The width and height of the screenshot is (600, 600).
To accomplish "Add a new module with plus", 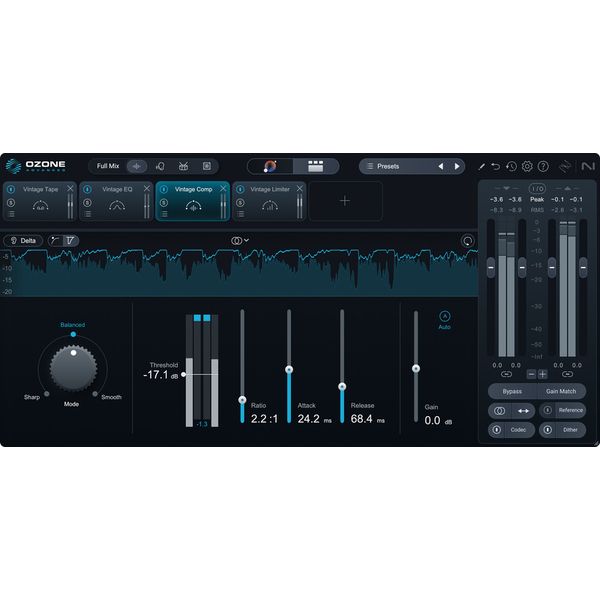I will (345, 201).
